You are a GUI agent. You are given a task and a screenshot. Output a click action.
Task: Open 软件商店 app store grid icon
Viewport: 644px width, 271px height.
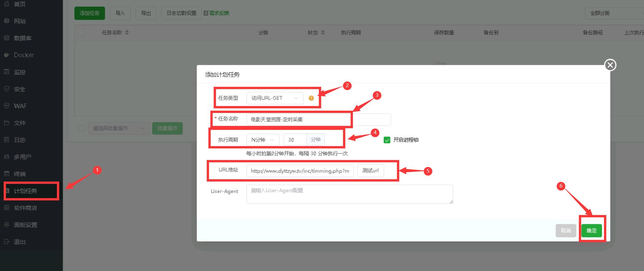[x=7, y=208]
